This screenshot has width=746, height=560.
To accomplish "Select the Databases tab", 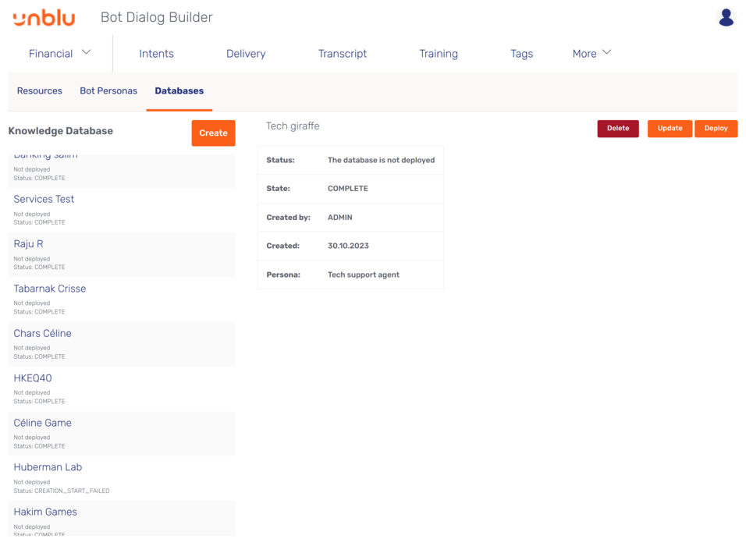I will tap(179, 90).
